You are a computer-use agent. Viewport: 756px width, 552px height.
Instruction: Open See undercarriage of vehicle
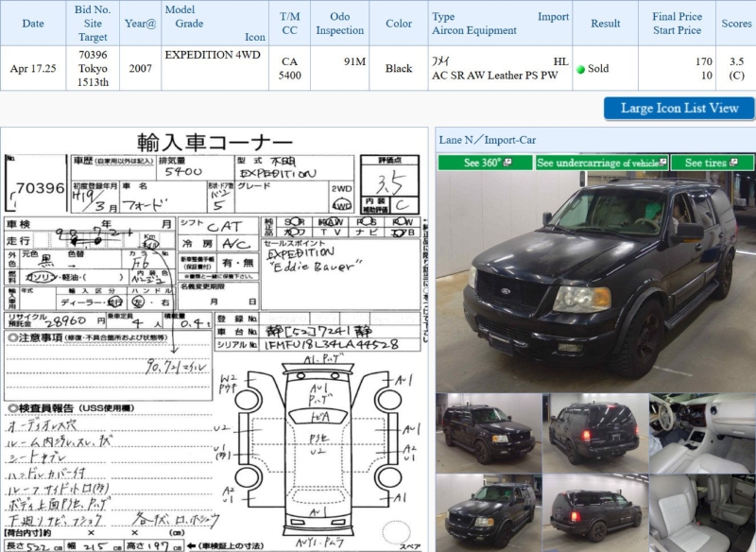(x=602, y=163)
